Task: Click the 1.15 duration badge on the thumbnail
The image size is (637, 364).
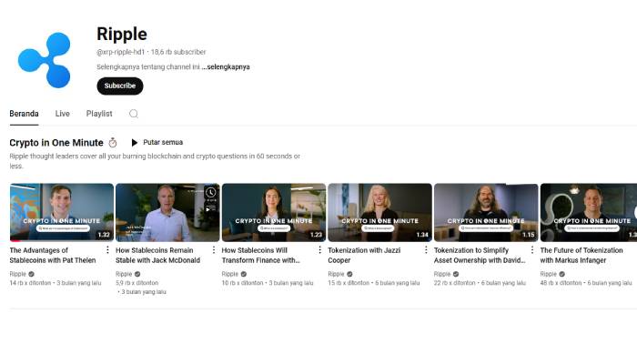Action: (528, 235)
